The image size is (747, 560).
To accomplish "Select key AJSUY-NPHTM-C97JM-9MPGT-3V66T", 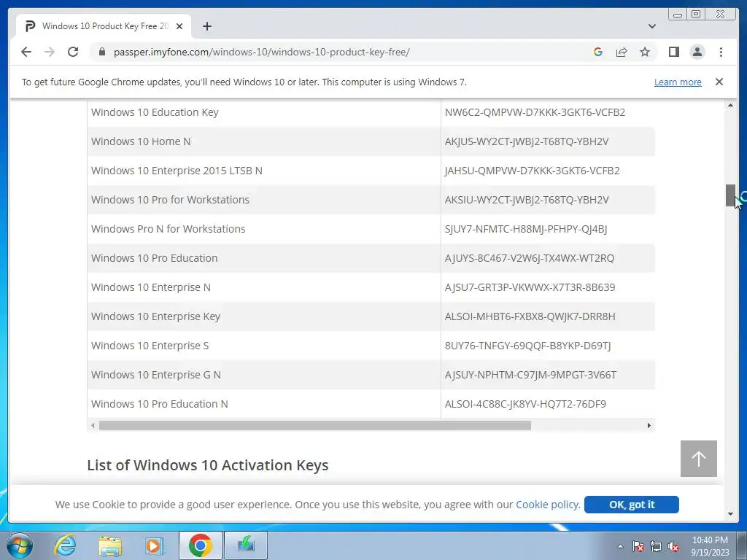I will (530, 375).
